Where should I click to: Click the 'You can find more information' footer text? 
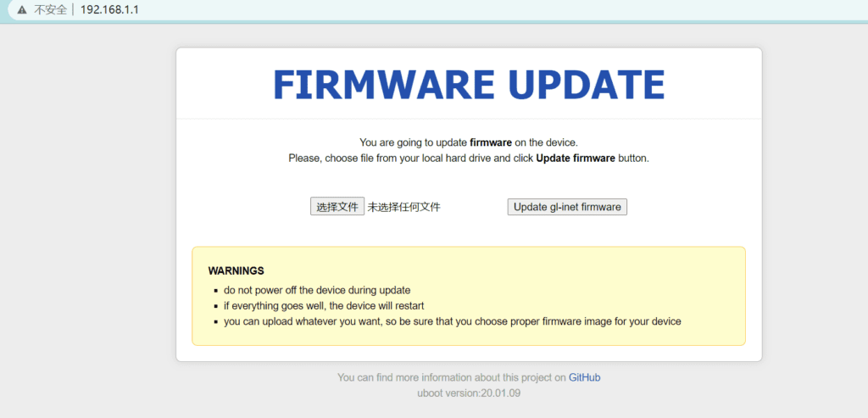tap(451, 377)
